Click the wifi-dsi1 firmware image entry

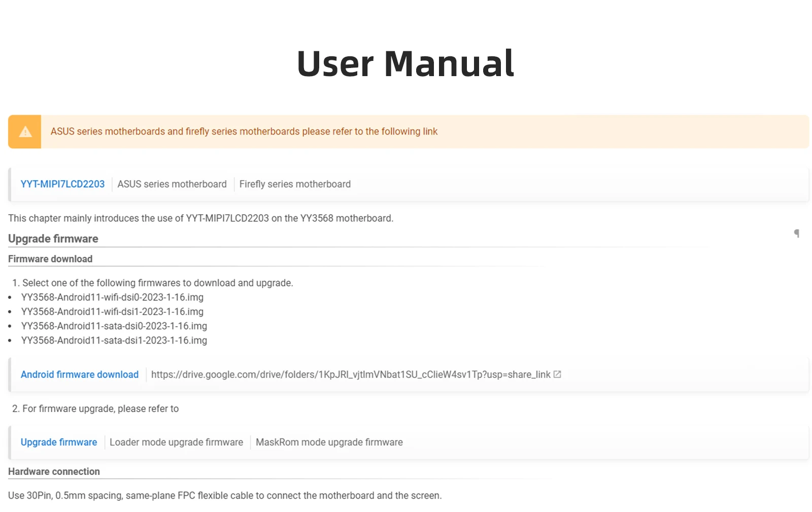click(112, 312)
